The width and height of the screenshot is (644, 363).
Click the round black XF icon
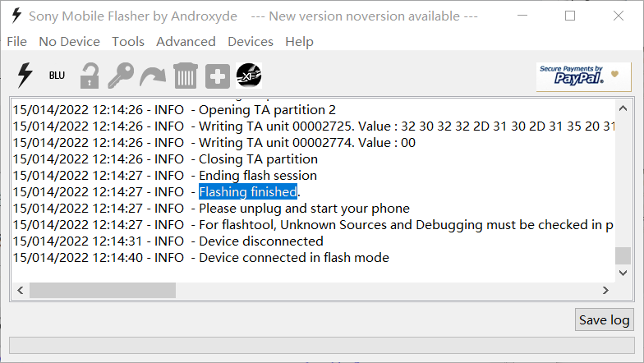coord(249,76)
